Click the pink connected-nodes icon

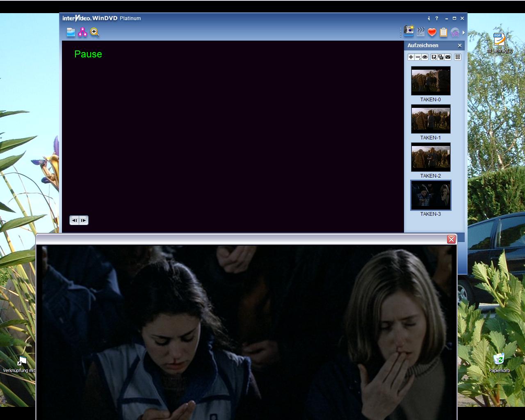click(83, 32)
